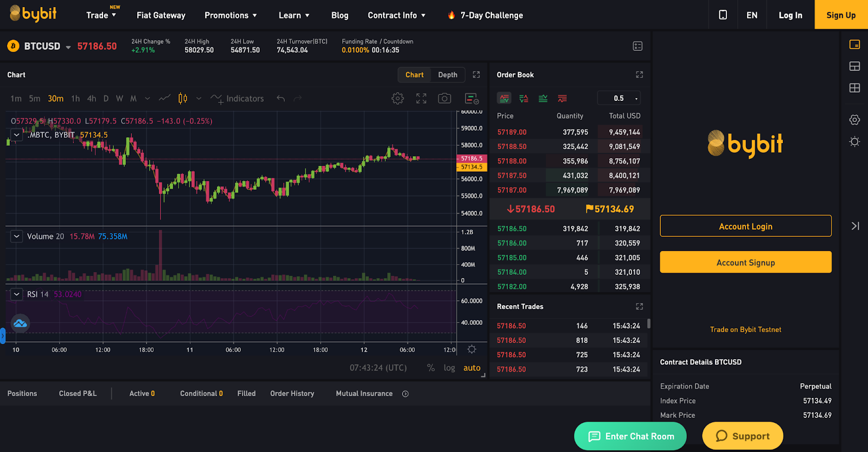Click the Account Login button
This screenshot has height=452, width=868.
point(745,226)
